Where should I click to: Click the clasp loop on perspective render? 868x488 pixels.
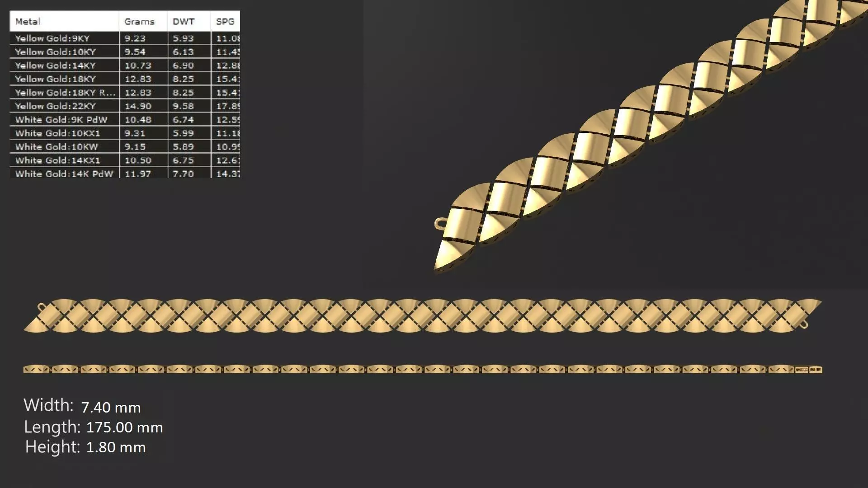point(440,223)
